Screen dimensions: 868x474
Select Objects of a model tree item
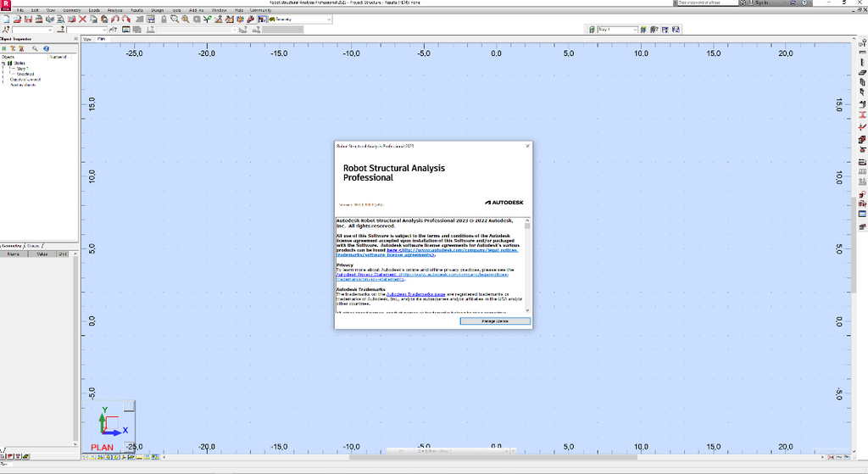tap(25, 79)
